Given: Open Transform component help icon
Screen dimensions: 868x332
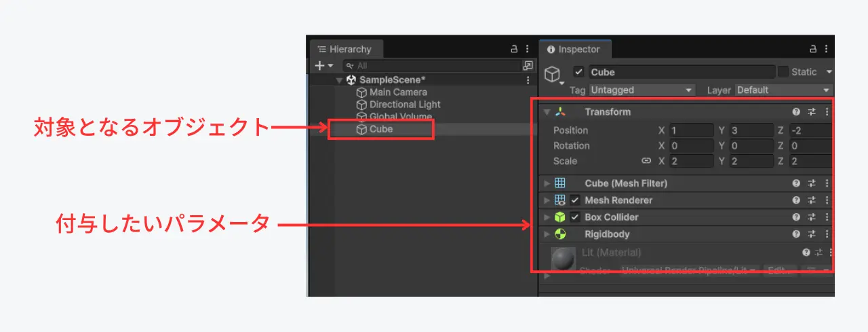Looking at the screenshot, I should [x=796, y=112].
